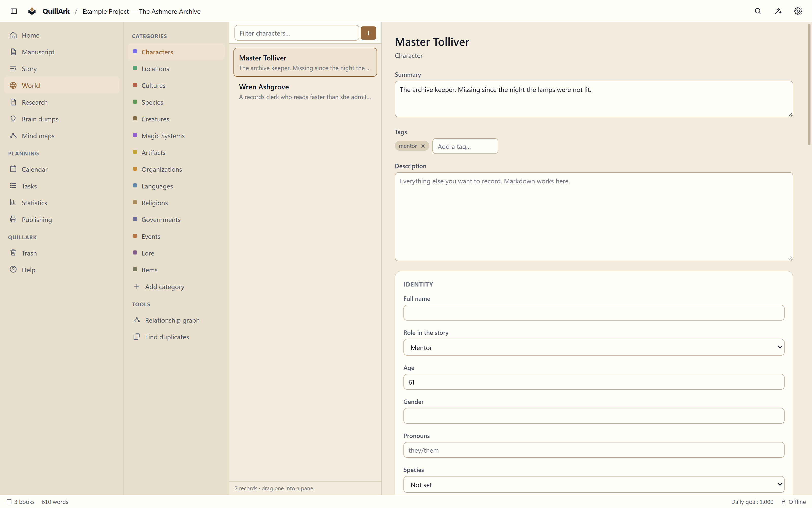Viewport: 812px width, 508px height.
Task: Click the Offline lock icon
Action: coord(784,502)
